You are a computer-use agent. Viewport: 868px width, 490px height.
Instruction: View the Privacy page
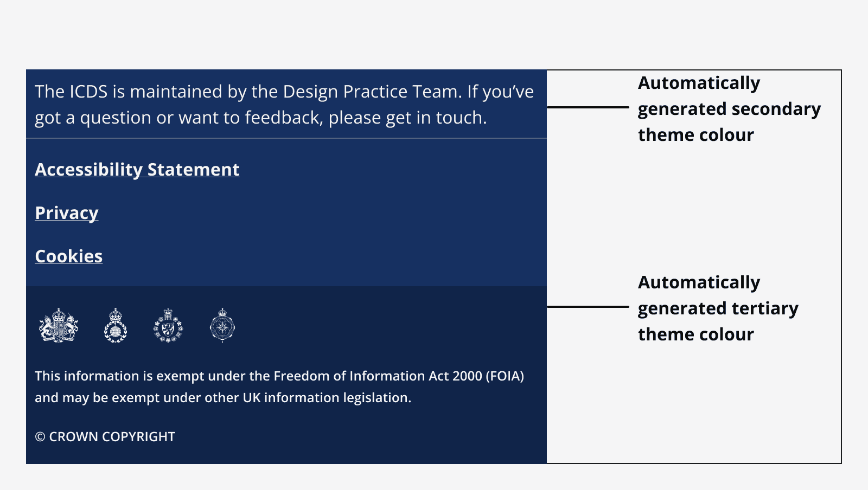(x=66, y=213)
